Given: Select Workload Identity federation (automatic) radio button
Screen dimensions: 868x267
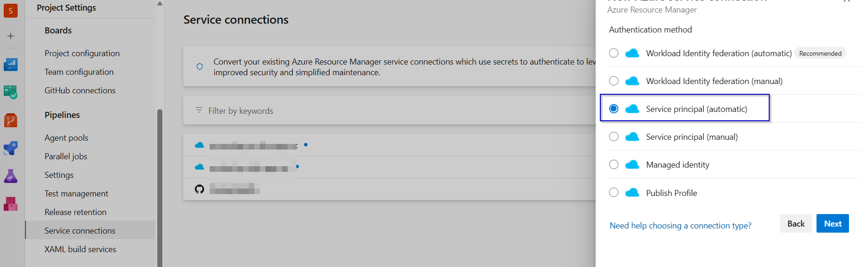Looking at the screenshot, I should (x=614, y=53).
